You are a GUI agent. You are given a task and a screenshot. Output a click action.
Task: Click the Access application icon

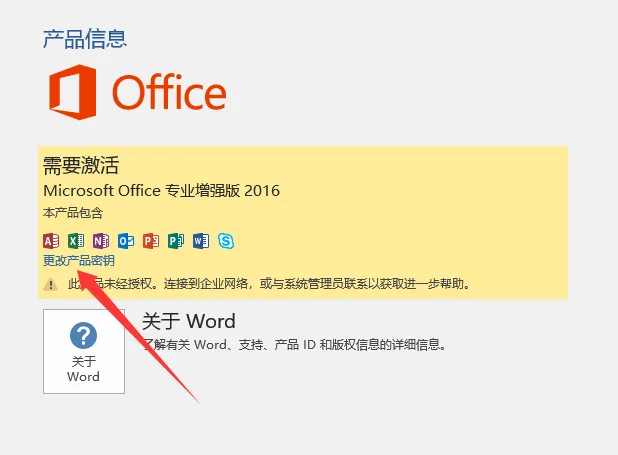coord(51,241)
